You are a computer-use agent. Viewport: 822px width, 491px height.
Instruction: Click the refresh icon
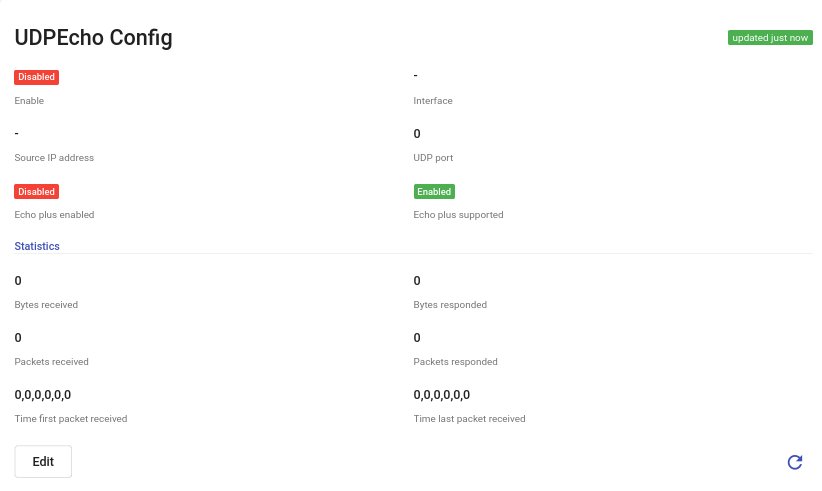pyautogui.click(x=795, y=462)
